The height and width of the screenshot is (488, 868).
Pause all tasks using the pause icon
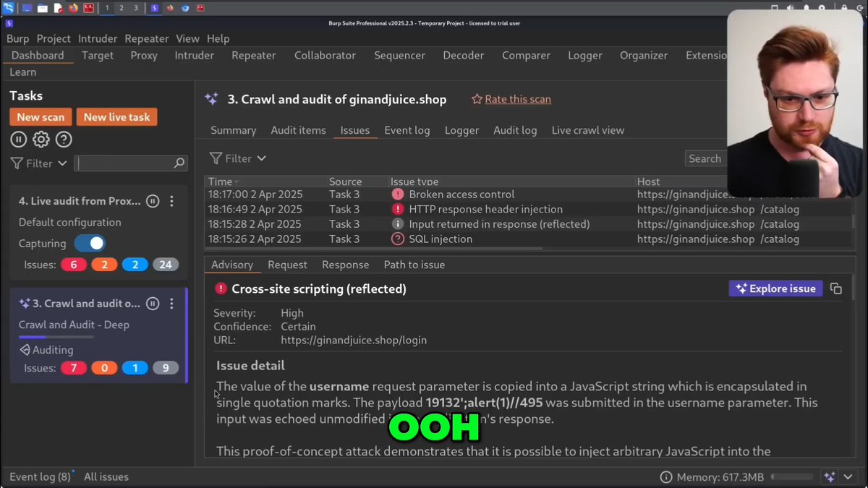pos(18,140)
